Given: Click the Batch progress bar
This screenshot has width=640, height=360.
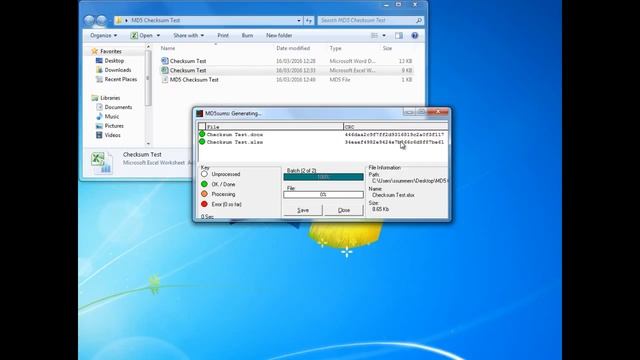Looking at the screenshot, I should 323,177.
